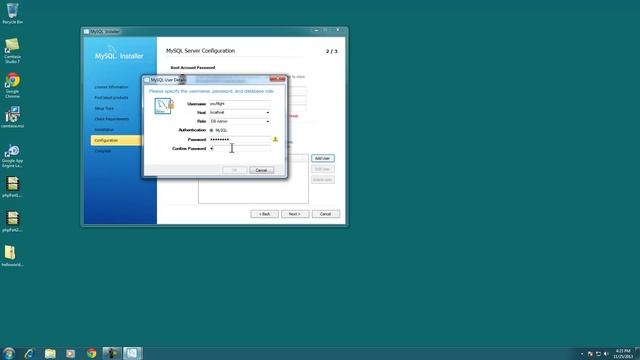Select Setup Type step in sidebar
Image resolution: width=640 pixels, height=360 pixels.
[104, 109]
